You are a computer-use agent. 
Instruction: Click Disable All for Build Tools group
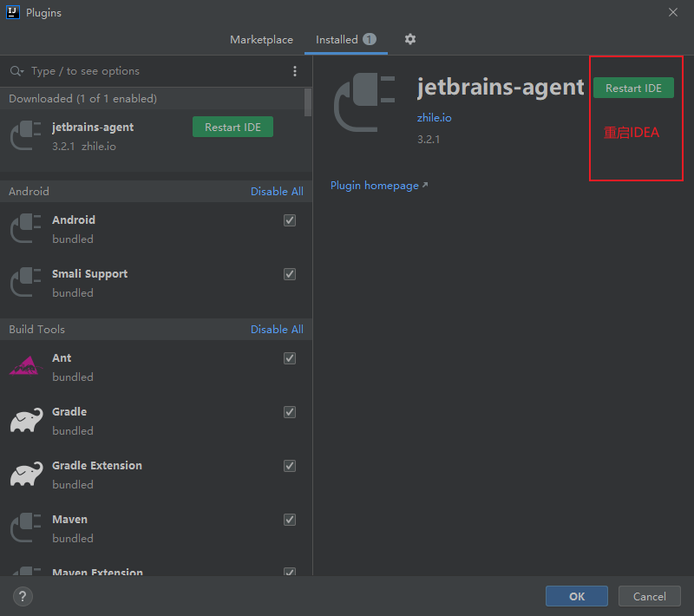pos(277,329)
